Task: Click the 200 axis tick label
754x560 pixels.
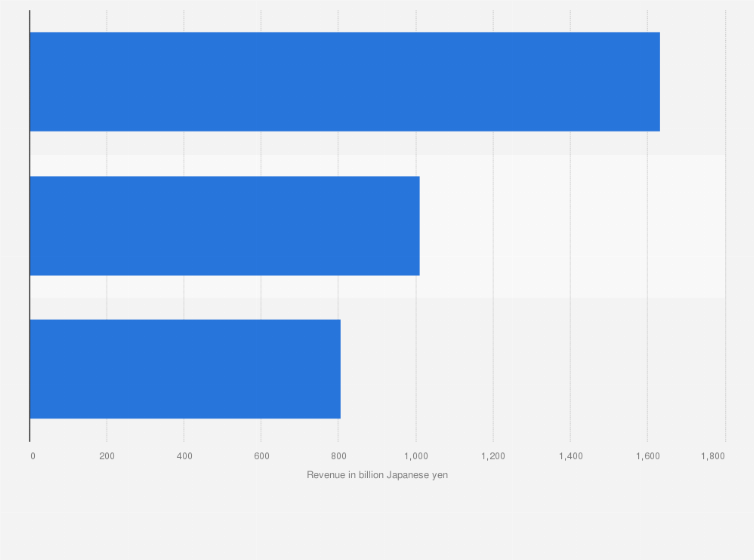Action: pos(107,456)
